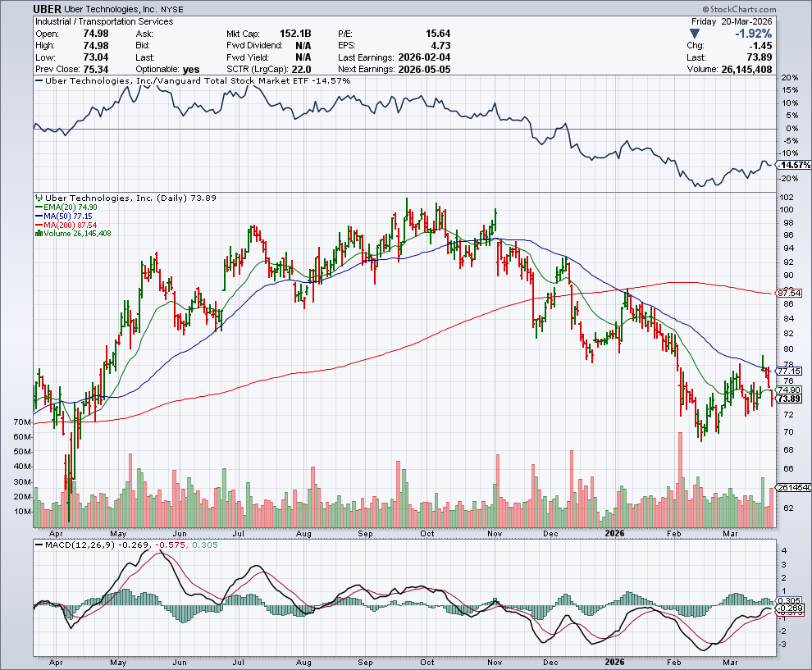Screen dimensions: 812x670
Task: Click the Industrial / Transportation Services label
Action: tap(104, 22)
